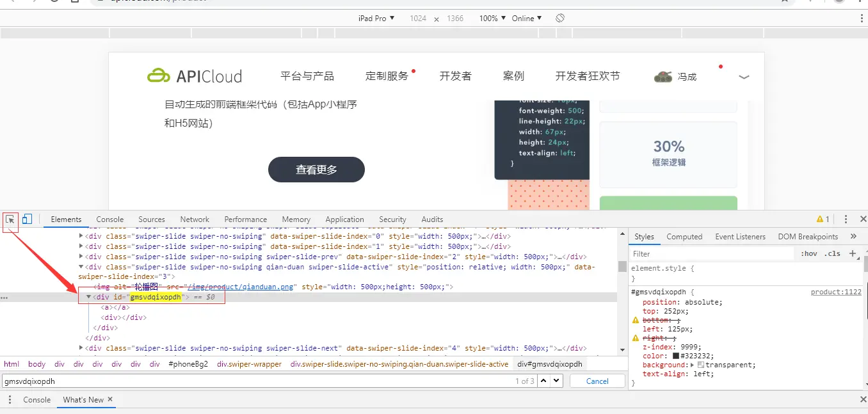This screenshot has height=414, width=868.
Task: Open the Memory tab
Action: click(x=296, y=219)
